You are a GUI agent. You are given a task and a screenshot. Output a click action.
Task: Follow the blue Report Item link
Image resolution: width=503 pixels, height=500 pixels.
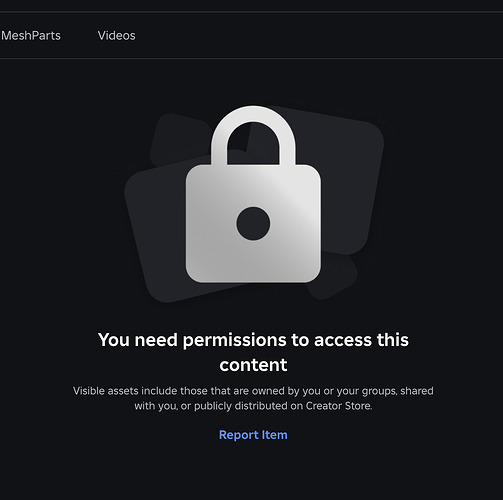tap(253, 435)
